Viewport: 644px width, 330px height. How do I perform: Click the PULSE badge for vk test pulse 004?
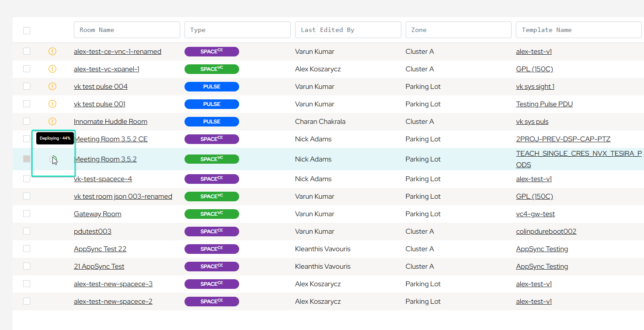(x=212, y=87)
